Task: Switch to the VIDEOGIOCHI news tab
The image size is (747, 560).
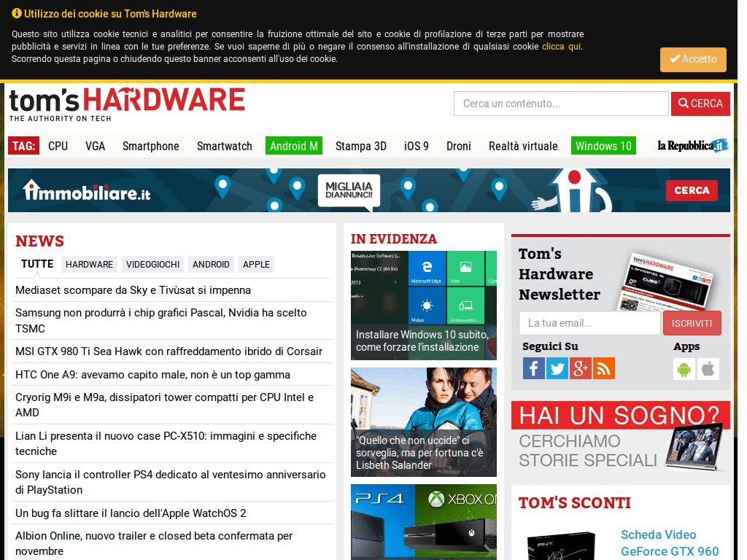Action: pos(152,264)
